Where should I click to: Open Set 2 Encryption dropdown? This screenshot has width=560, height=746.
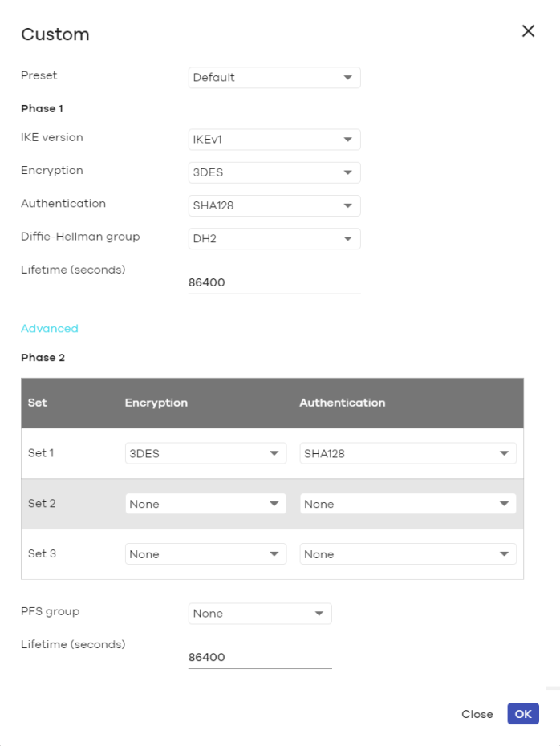[205, 504]
